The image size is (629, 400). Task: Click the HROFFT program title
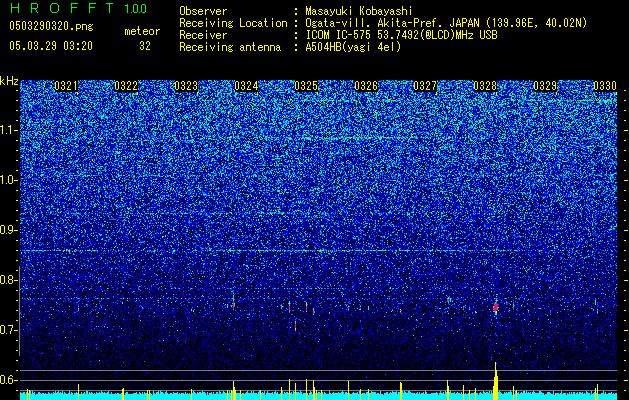[62, 8]
